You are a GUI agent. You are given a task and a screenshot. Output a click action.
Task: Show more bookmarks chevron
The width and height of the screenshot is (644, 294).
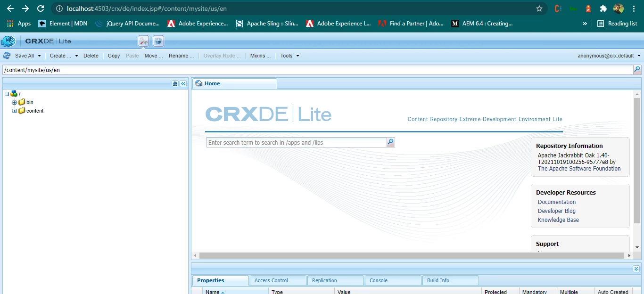(x=585, y=24)
